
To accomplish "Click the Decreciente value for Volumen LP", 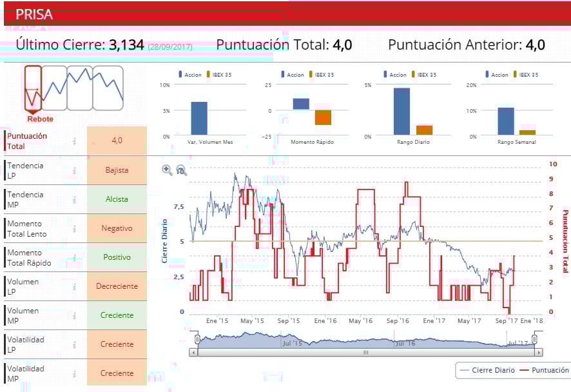I will pyautogui.click(x=117, y=286).
